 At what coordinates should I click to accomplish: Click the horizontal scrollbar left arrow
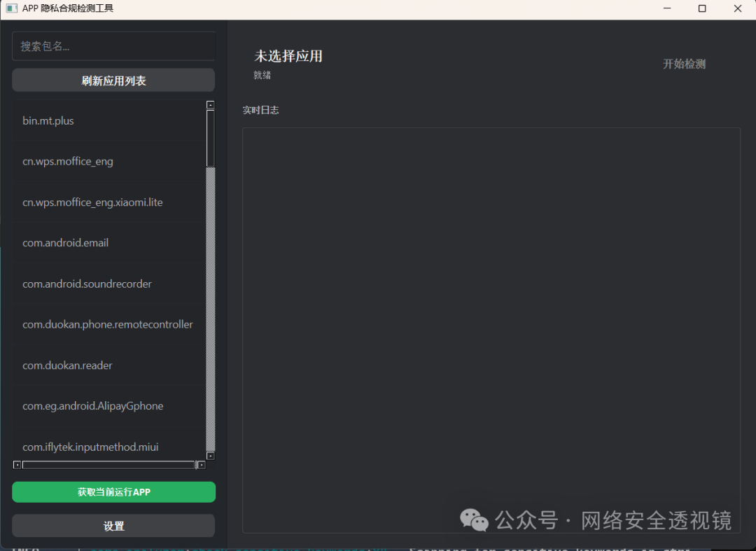pos(16,464)
